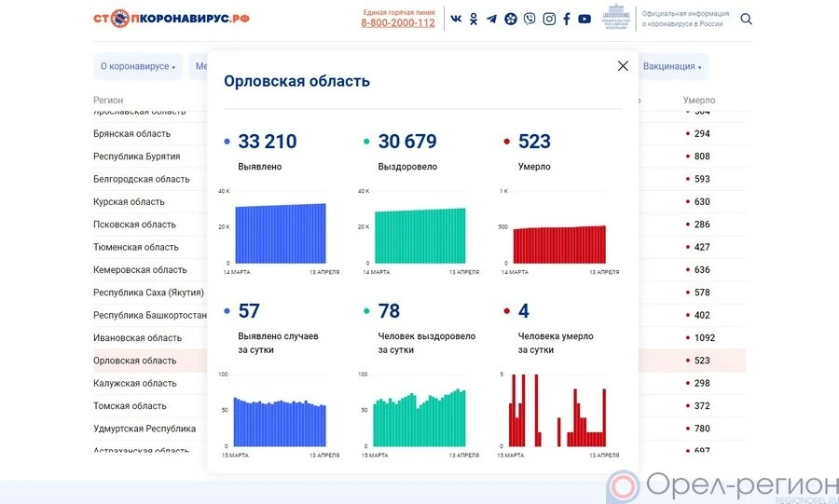Expand the О коронавирусе dropdown menu

(x=138, y=67)
